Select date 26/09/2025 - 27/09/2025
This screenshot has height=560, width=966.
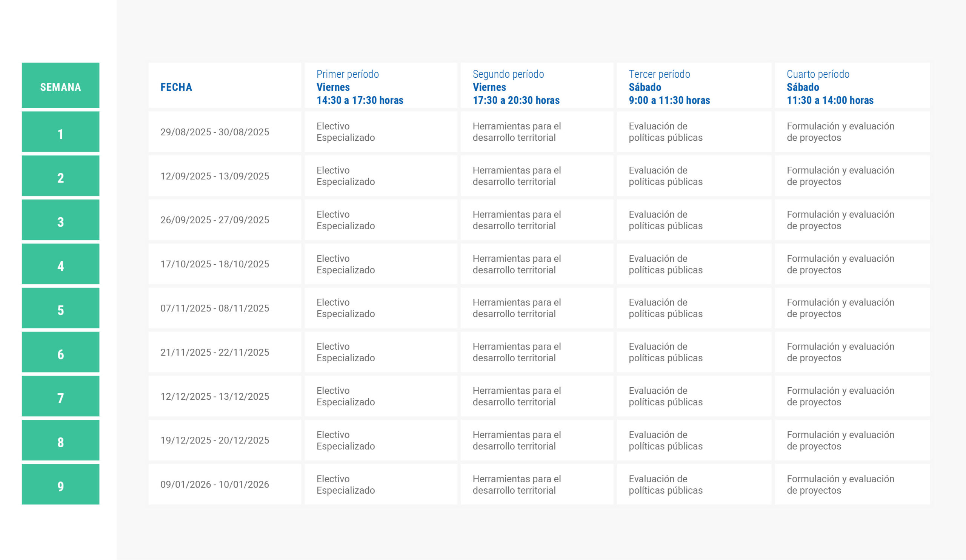[x=225, y=220]
